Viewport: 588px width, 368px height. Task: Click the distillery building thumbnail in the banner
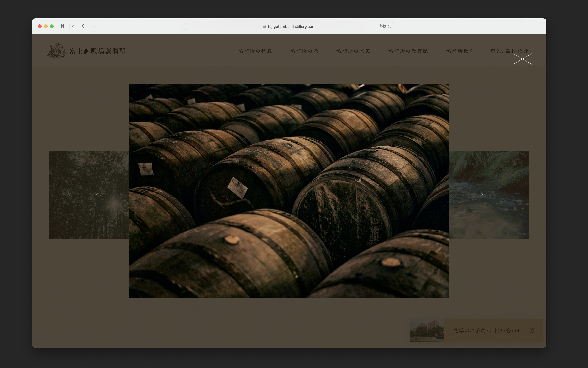pos(427,330)
